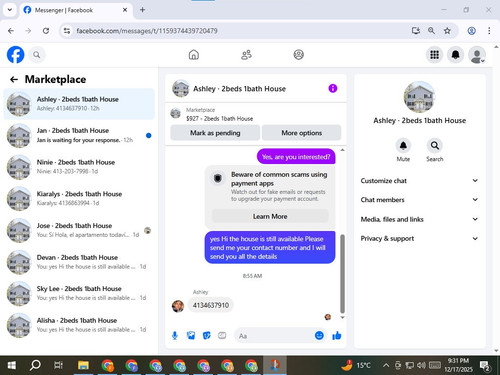Open Windows taskbar search
The width and height of the screenshot is (500, 375).
[x=35, y=365]
